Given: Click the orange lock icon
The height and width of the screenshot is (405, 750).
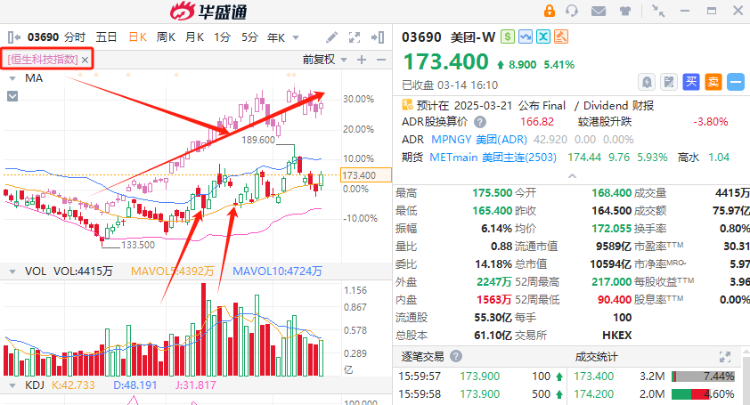Looking at the screenshot, I should [549, 11].
